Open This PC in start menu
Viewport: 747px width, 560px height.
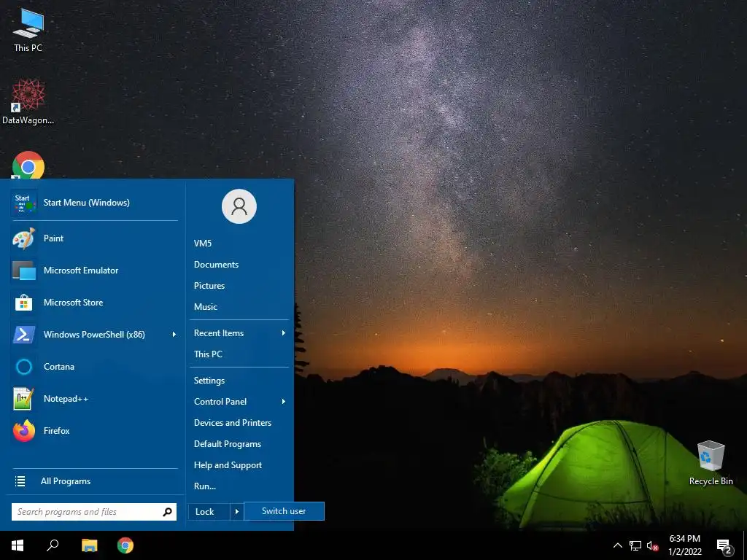(x=208, y=354)
